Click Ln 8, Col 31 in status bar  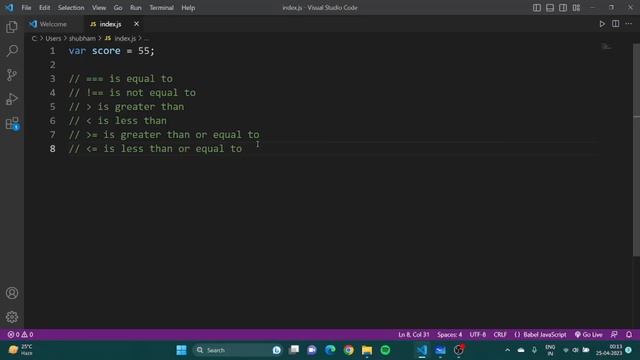coord(413,335)
